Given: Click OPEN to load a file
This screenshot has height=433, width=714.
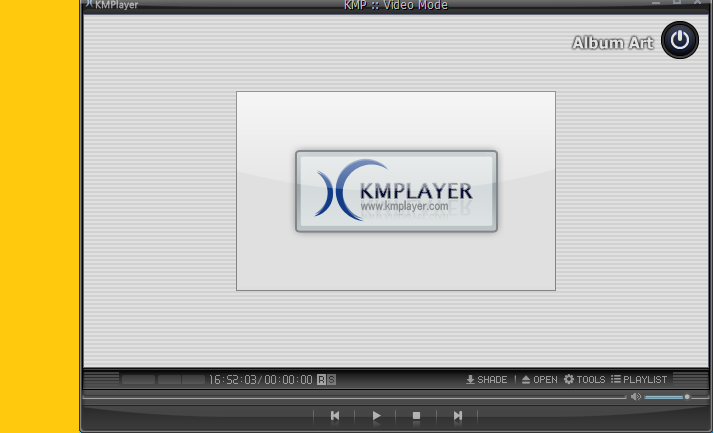Looking at the screenshot, I should click(x=540, y=379).
